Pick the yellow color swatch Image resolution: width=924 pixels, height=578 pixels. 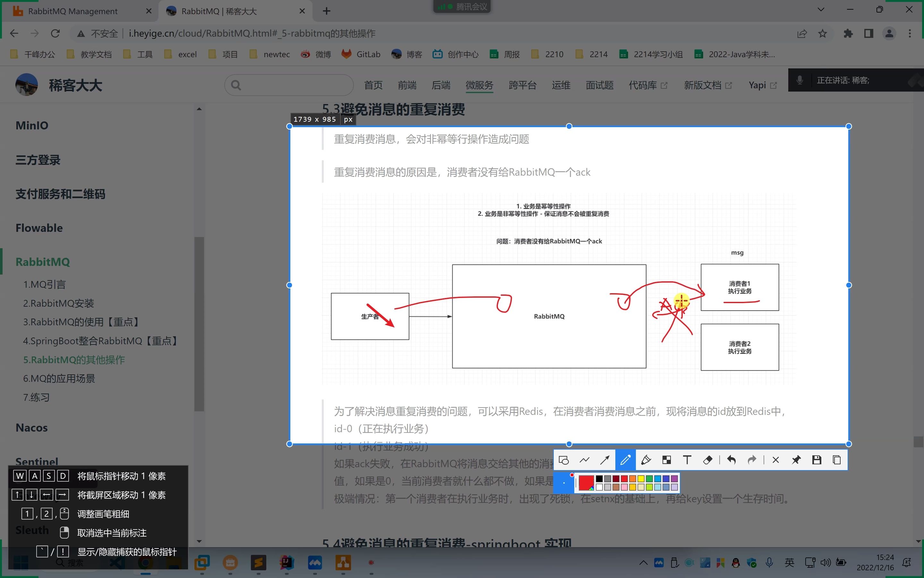[641, 478]
